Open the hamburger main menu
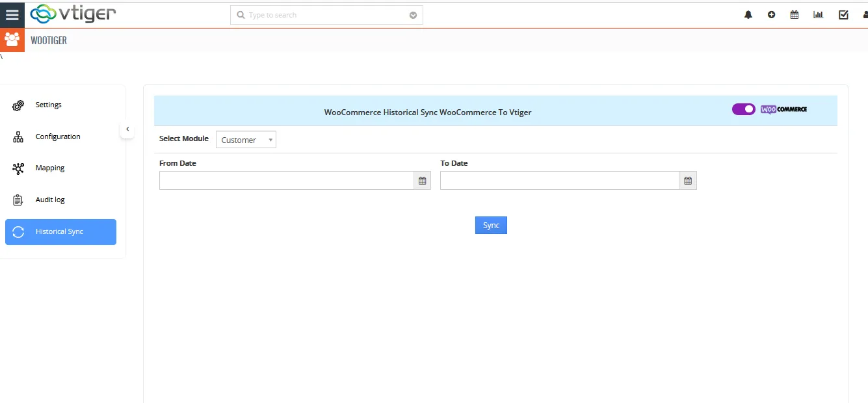The width and height of the screenshot is (868, 403). pos(12,14)
